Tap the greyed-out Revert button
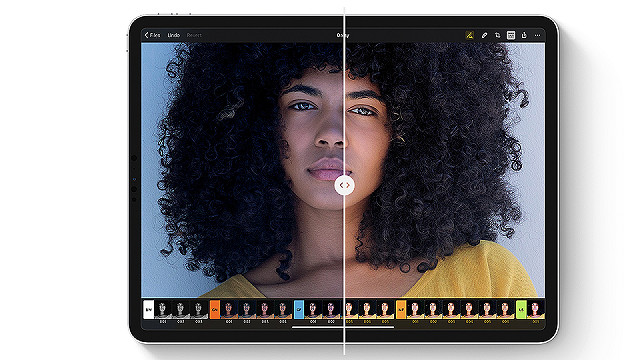 click(194, 35)
